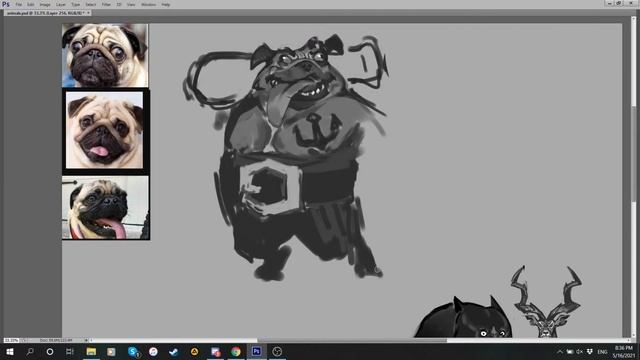Viewport: 640px width, 360px height.
Task: Click the bottom pug reference photo
Action: point(106,207)
